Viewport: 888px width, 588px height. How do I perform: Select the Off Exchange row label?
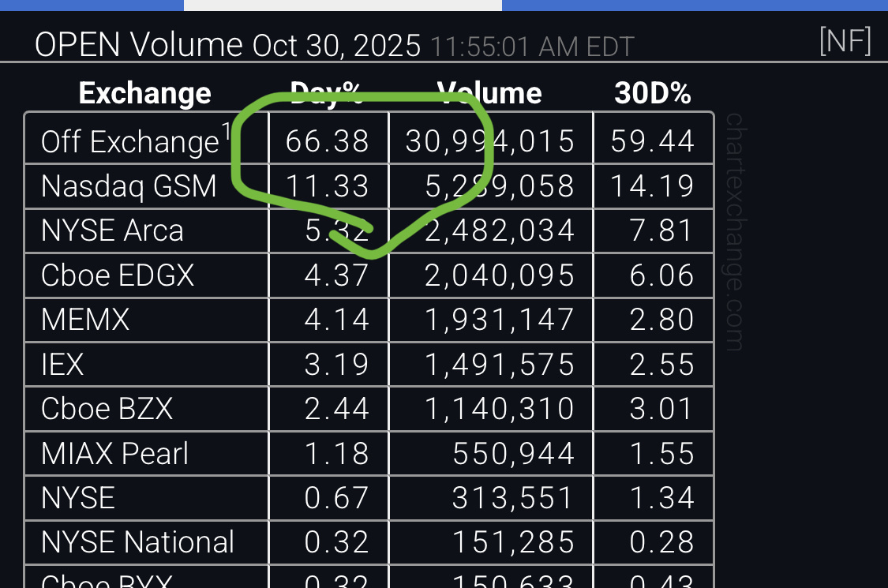coord(129,141)
